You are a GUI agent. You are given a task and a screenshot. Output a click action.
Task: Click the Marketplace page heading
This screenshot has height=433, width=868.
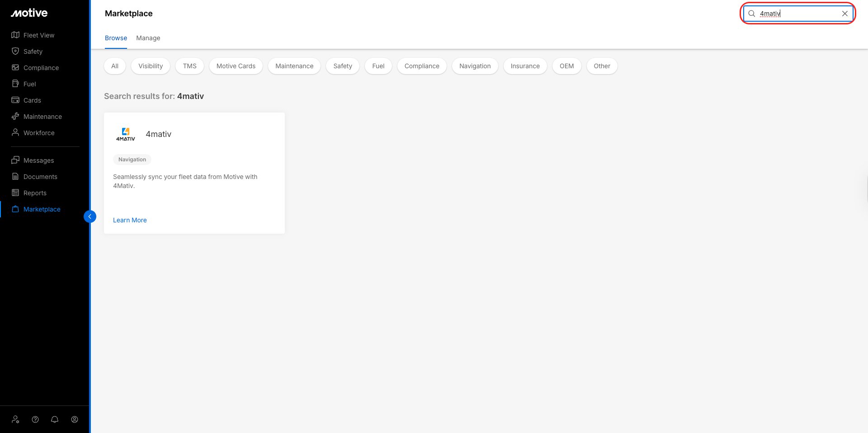pyautogui.click(x=129, y=14)
